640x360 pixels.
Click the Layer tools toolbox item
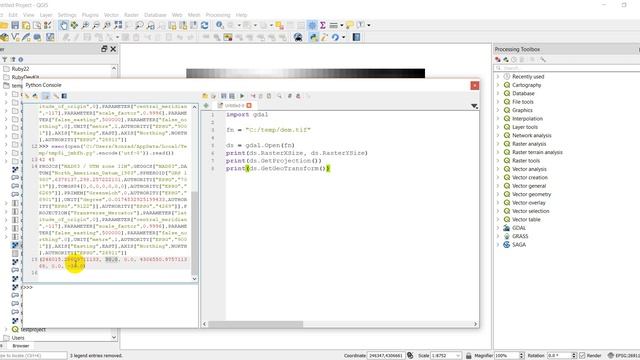[525, 127]
